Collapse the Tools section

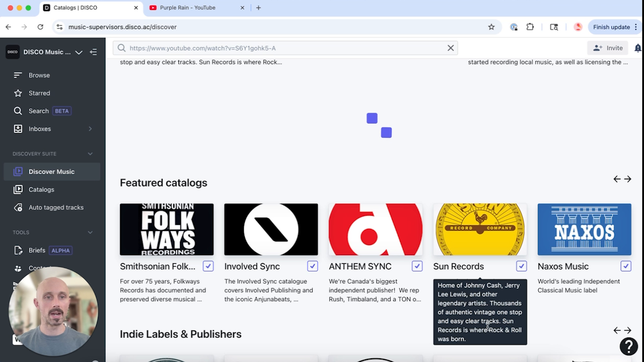90,232
